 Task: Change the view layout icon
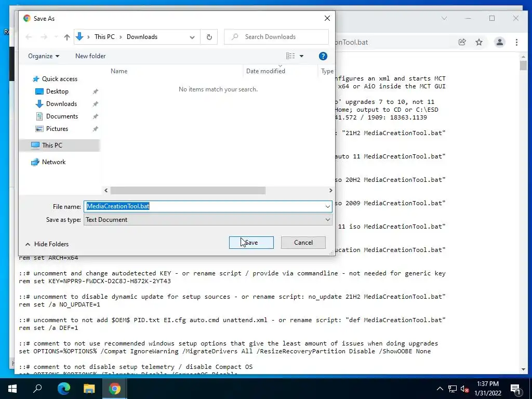(290, 56)
